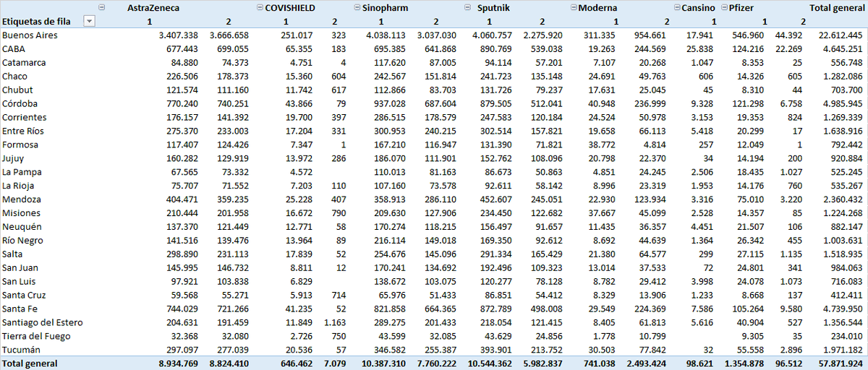Click Cansino total cell 98.621
Screen dimensions: 868x370
coord(700,363)
